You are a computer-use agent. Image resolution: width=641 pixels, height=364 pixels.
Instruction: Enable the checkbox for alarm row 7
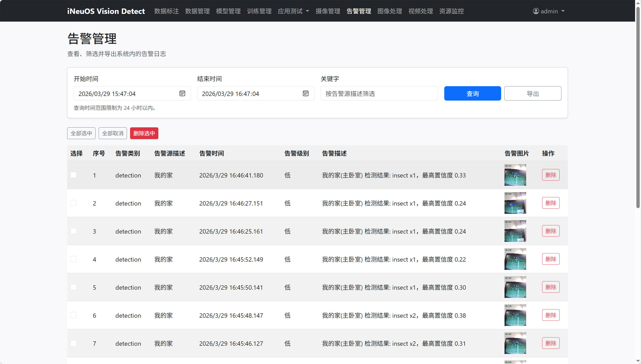point(73,343)
